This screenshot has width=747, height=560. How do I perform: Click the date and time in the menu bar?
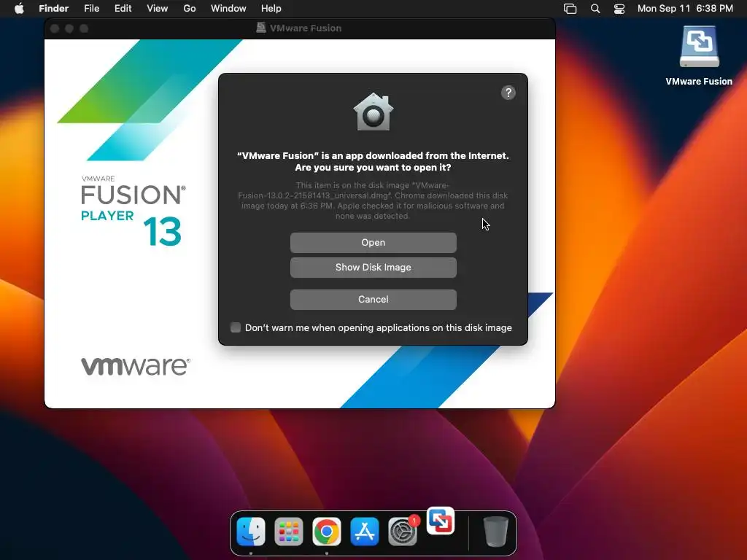(x=685, y=9)
